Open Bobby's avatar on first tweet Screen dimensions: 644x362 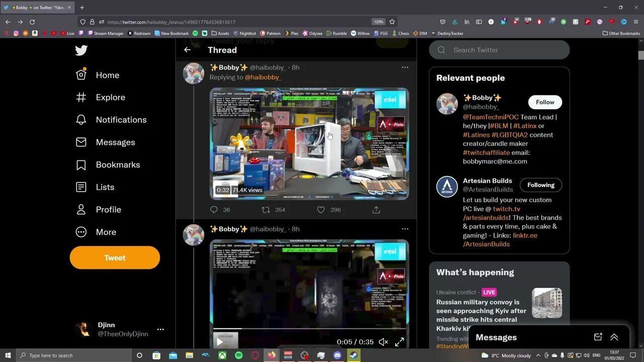pyautogui.click(x=193, y=73)
